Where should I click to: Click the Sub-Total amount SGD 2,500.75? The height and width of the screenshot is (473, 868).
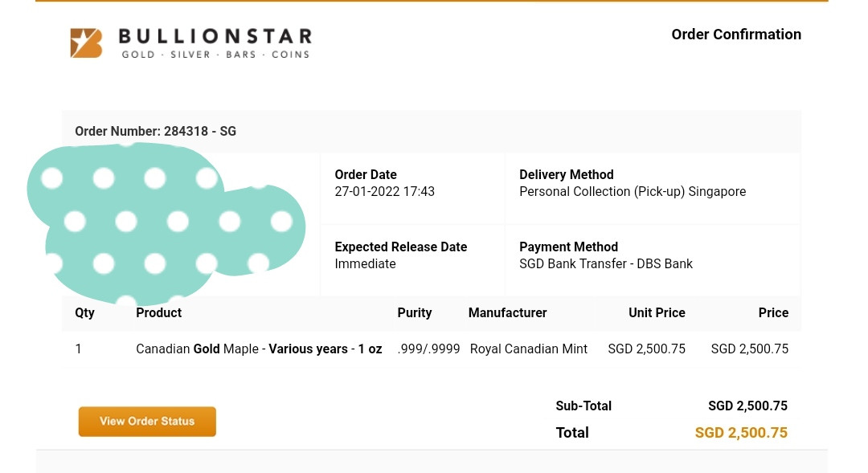point(747,406)
